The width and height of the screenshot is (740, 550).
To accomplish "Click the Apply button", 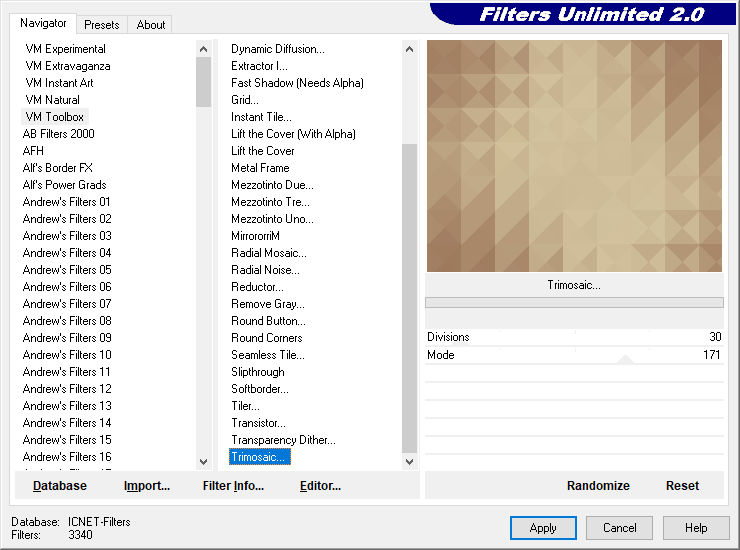I will tap(543, 528).
